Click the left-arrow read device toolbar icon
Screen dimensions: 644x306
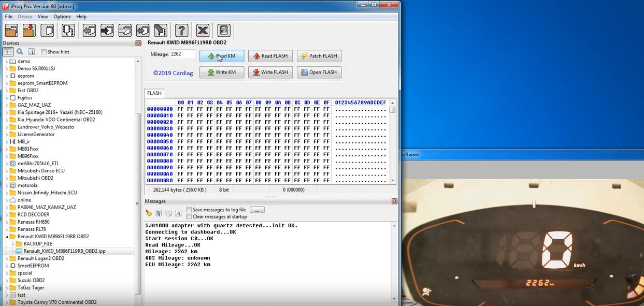click(x=89, y=31)
